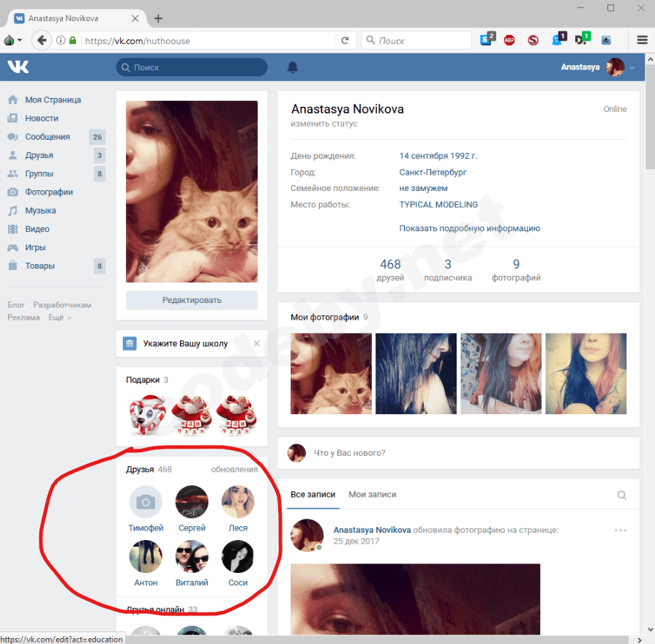This screenshot has width=655, height=644.
Task: Click the green padlock security icon
Action: click(72, 40)
